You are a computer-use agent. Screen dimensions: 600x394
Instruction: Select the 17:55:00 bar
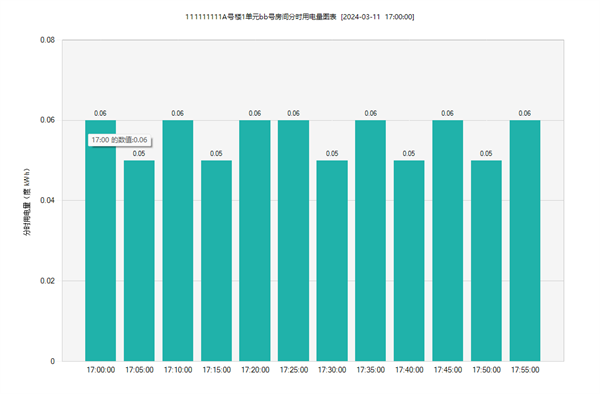point(525,241)
